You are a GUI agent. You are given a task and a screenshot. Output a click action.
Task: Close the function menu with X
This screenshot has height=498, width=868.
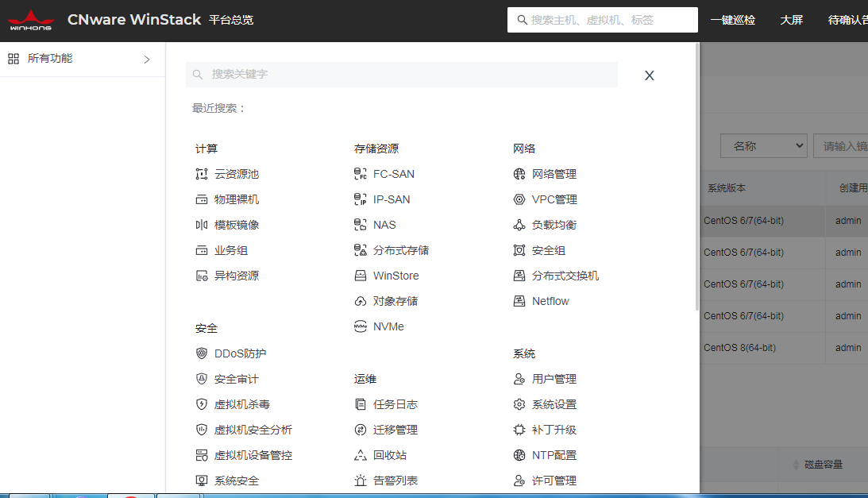click(649, 75)
